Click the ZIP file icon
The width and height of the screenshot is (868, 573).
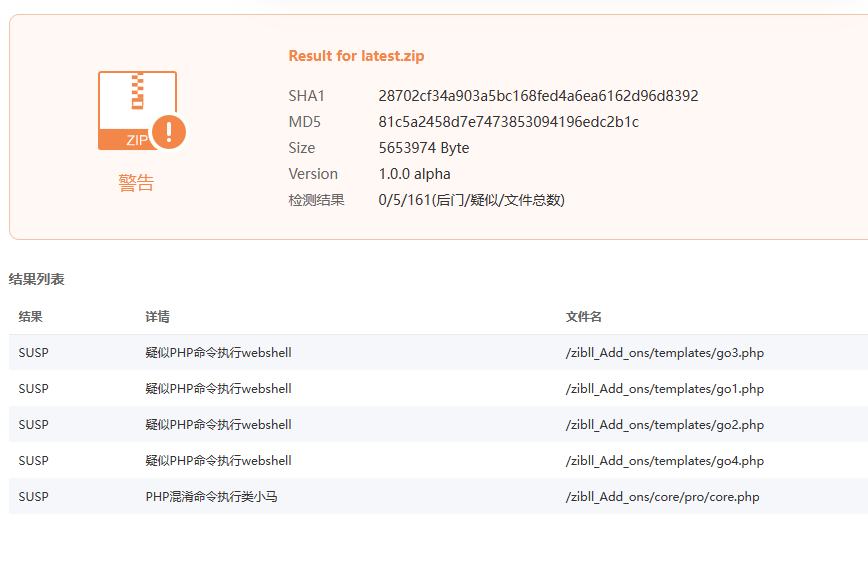click(137, 110)
